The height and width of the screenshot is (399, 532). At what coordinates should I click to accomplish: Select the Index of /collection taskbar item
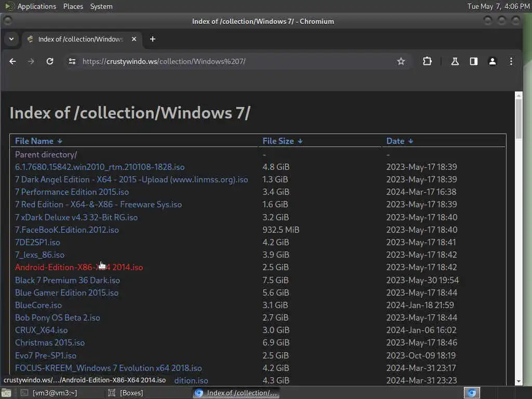coord(236,393)
